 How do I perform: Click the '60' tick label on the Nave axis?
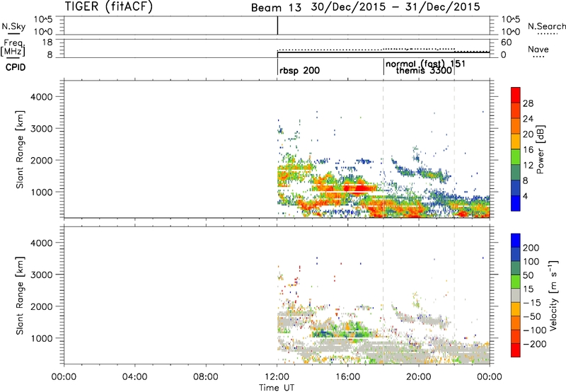[x=506, y=42]
